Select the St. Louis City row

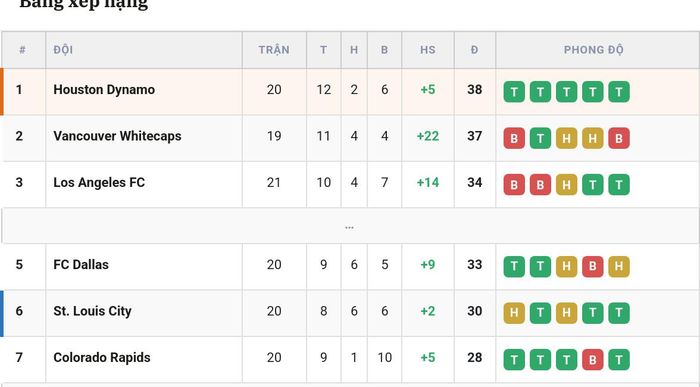click(350, 313)
